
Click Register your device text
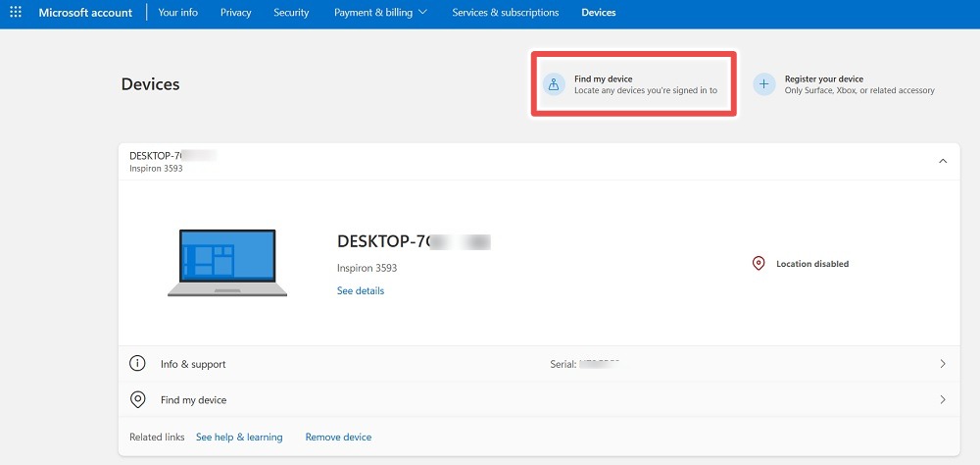824,78
